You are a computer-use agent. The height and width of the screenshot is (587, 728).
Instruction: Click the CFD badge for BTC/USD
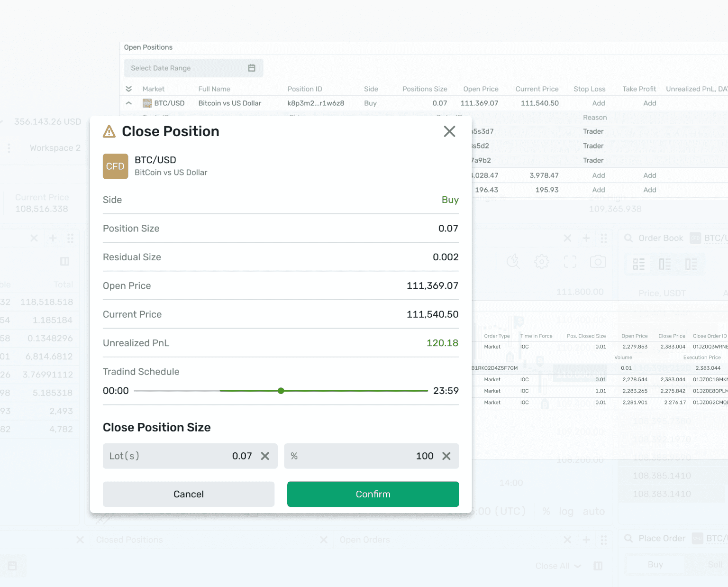116,166
